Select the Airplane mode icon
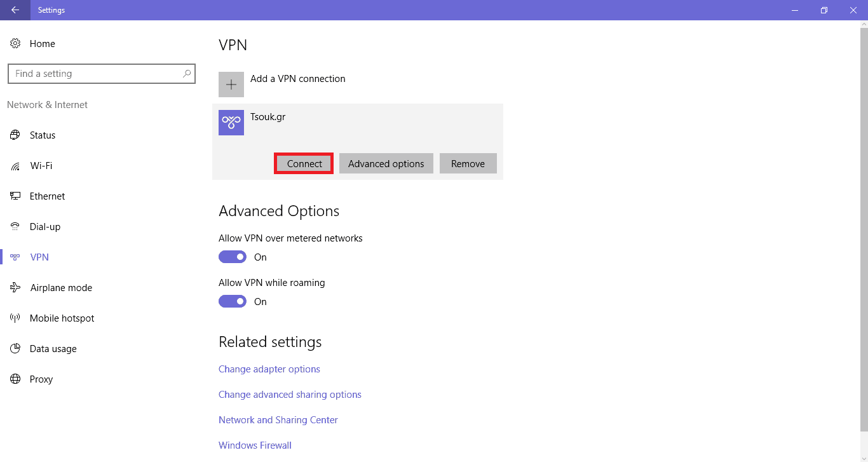Image resolution: width=868 pixels, height=462 pixels. click(15, 288)
